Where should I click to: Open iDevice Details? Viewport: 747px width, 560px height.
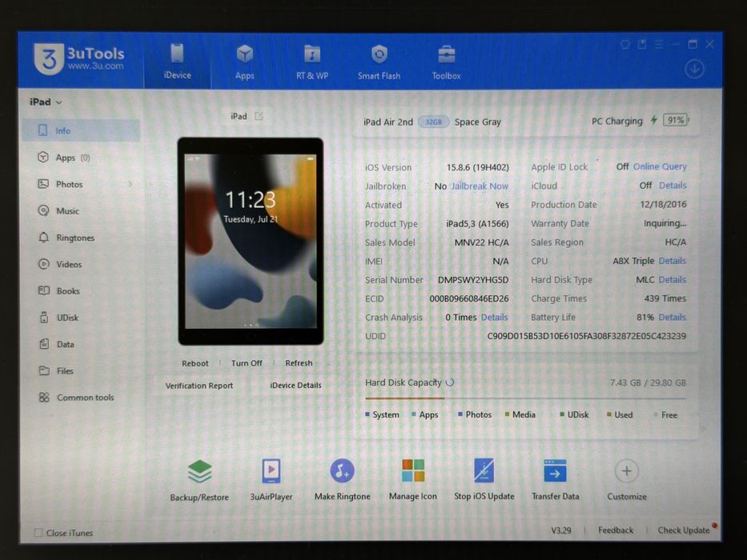(296, 386)
